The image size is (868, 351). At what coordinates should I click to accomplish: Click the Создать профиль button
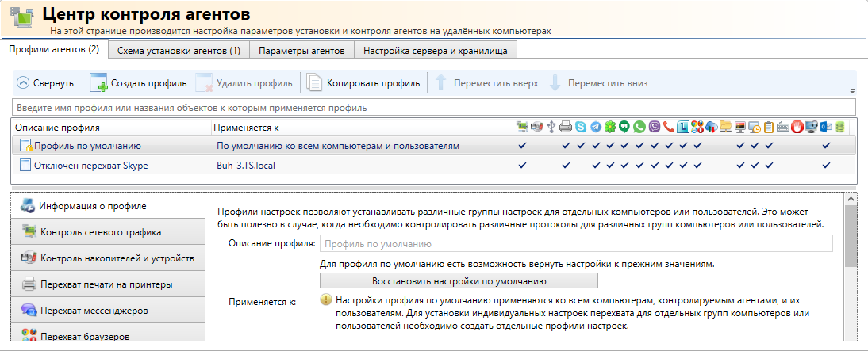click(x=138, y=82)
